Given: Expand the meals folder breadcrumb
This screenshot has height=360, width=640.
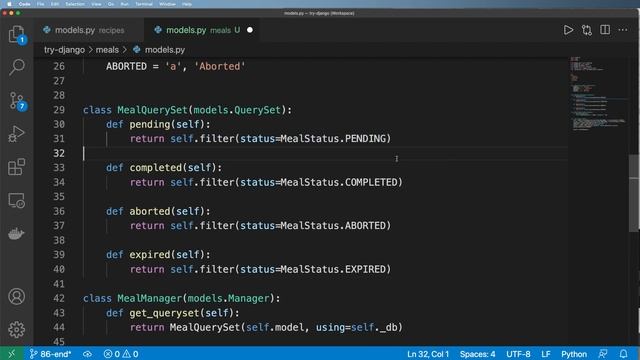Looking at the screenshot, I should (107, 50).
